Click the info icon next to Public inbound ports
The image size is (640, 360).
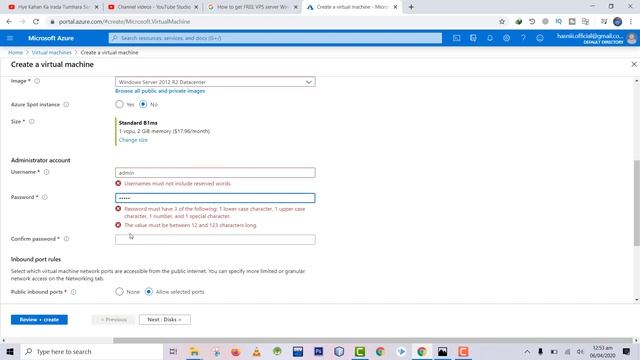[x=73, y=292]
